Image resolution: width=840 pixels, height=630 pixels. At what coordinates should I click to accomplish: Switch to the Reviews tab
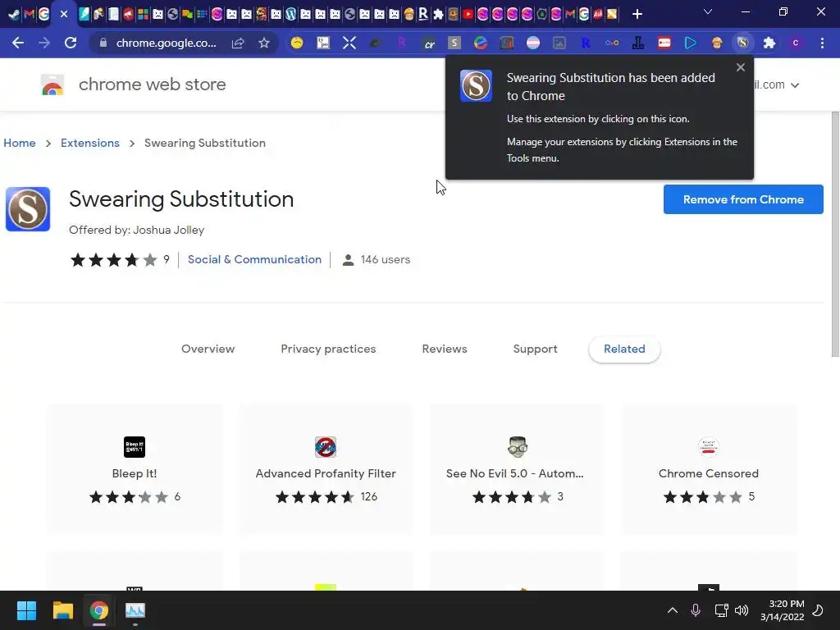(x=445, y=349)
